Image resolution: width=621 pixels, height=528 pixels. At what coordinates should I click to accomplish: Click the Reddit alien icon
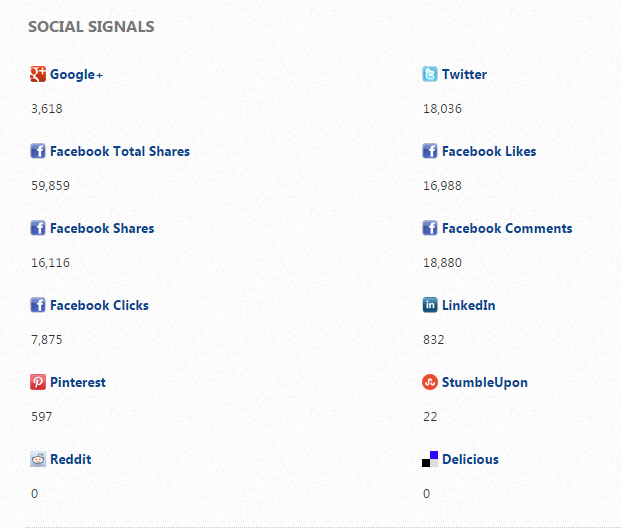[38, 459]
